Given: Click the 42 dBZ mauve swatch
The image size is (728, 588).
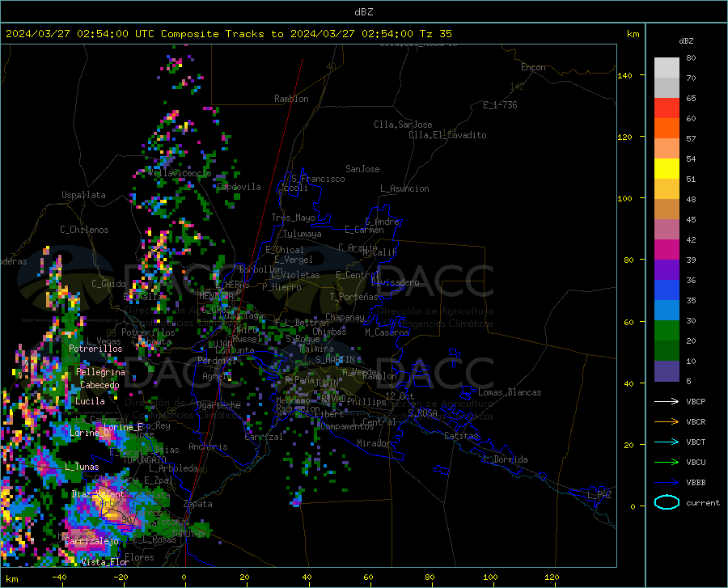Looking at the screenshot, I should (667, 229).
